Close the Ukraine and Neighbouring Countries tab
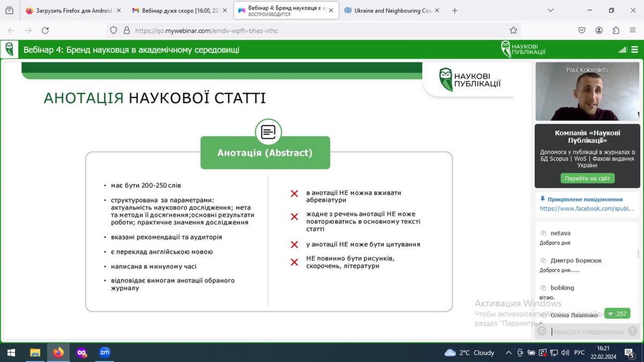This screenshot has width=644, height=362. pos(437,10)
